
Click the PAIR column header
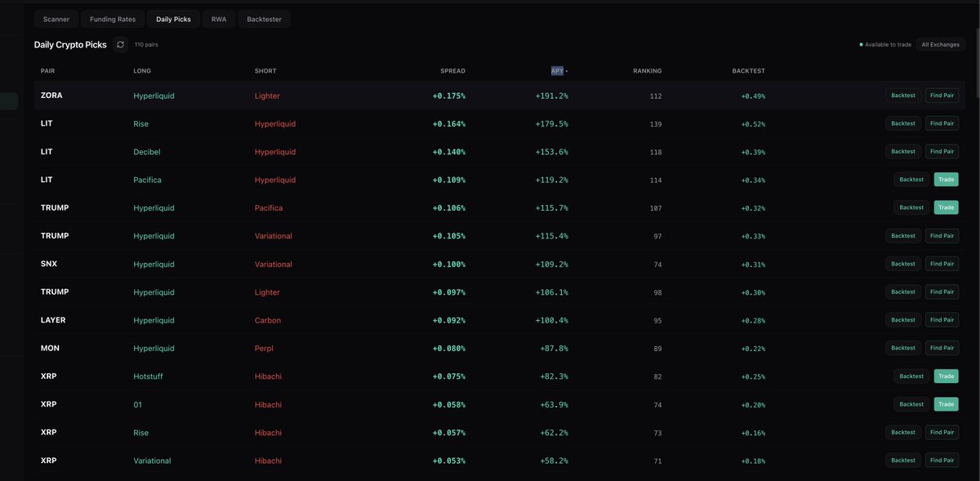pos(47,71)
